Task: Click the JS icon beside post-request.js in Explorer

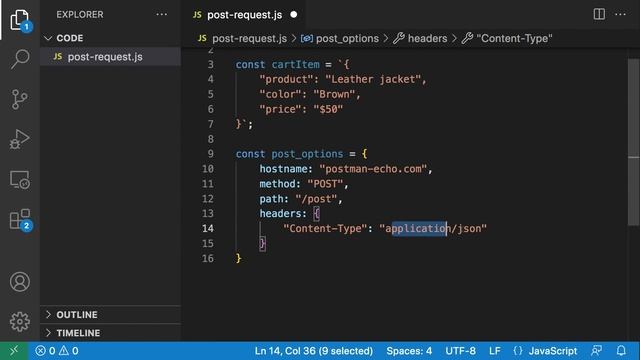Action: (x=58, y=56)
